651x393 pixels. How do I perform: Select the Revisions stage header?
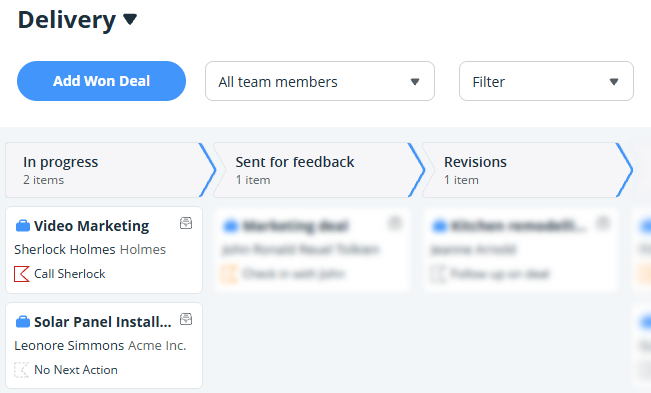click(527, 170)
